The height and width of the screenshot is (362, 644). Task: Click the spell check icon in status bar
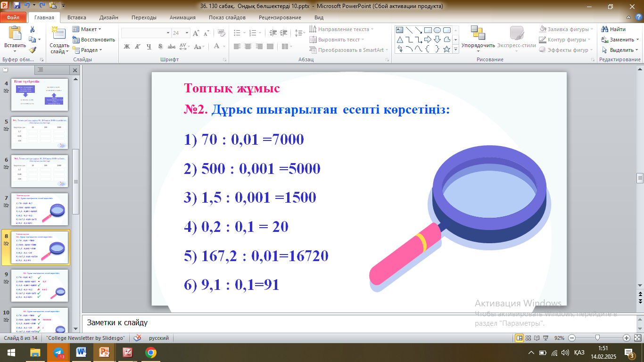tap(138, 338)
